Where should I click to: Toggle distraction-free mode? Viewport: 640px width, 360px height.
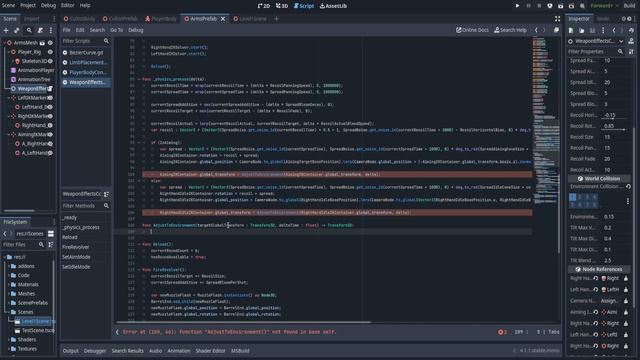tap(557, 19)
